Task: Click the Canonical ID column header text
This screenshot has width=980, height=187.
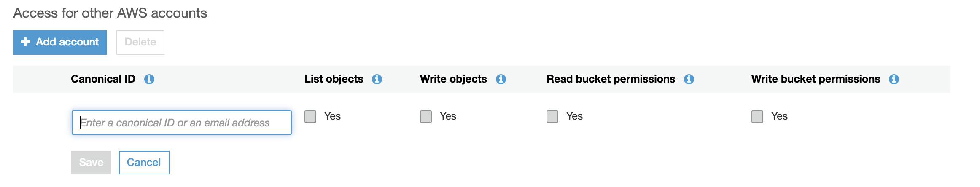Action: 103,79
